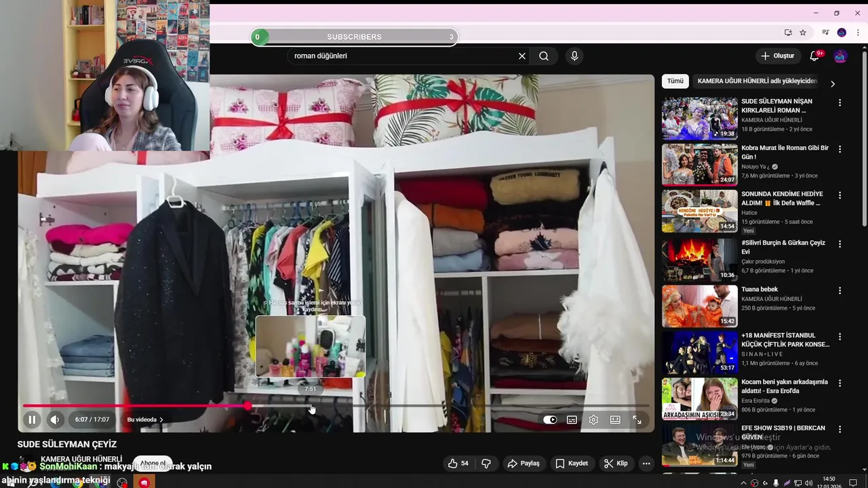Open options for 'Kocam beni yakın arkadaşımla' video
Image resolution: width=868 pixels, height=488 pixels.
[840, 383]
